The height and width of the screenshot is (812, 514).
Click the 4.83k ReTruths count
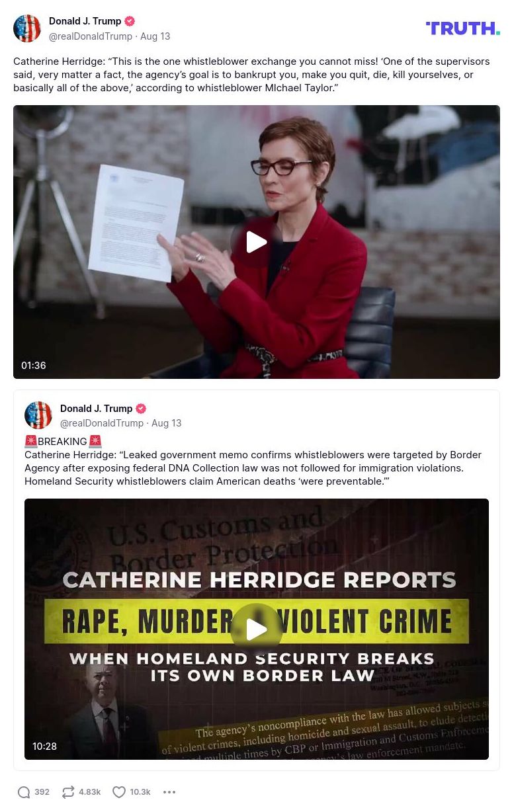click(x=89, y=792)
